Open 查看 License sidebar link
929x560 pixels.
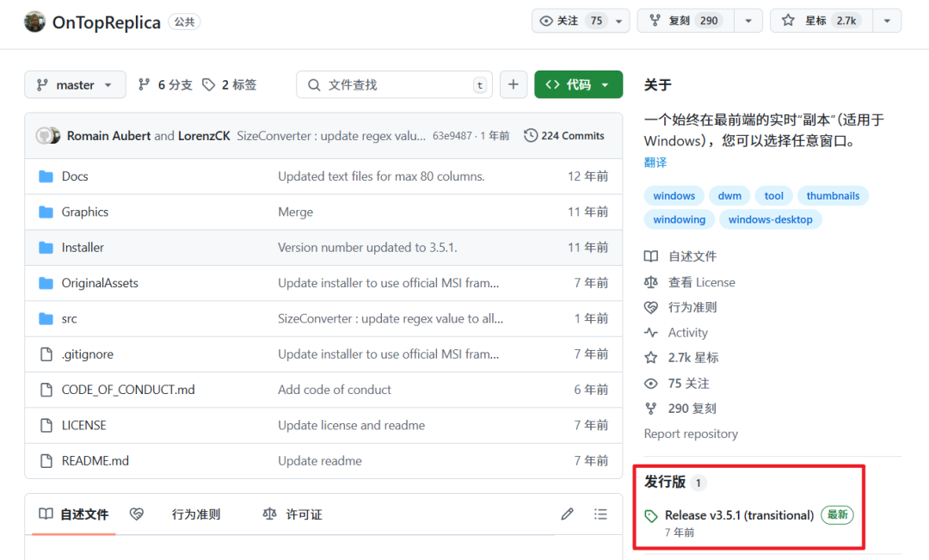[690, 282]
